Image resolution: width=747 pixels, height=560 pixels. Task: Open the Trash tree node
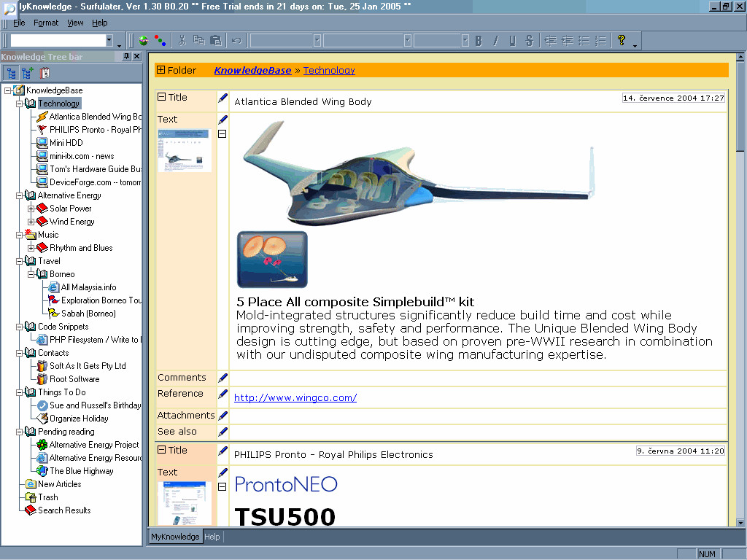point(47,497)
